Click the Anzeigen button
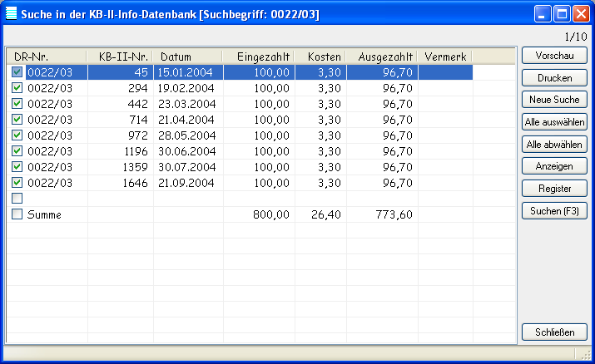595x364 pixels. [554, 165]
